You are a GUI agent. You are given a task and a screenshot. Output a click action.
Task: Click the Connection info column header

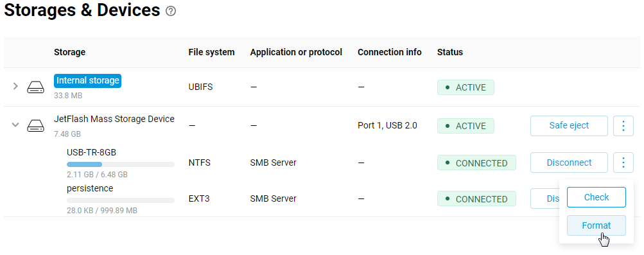pos(389,52)
